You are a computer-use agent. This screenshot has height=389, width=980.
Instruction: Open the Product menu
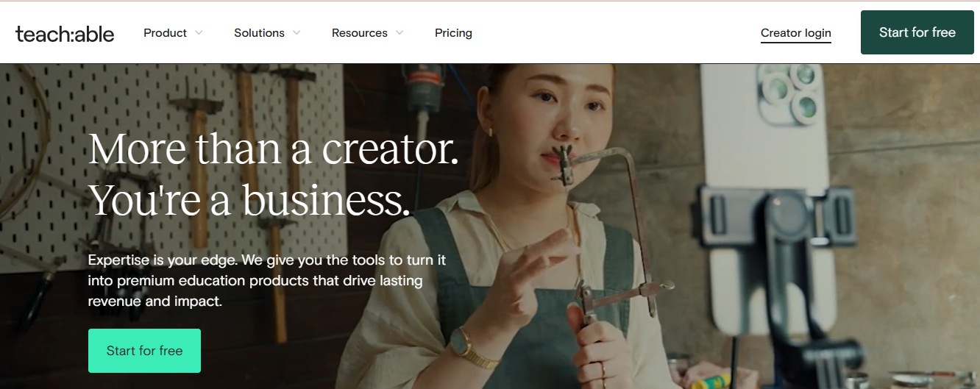[x=165, y=33]
